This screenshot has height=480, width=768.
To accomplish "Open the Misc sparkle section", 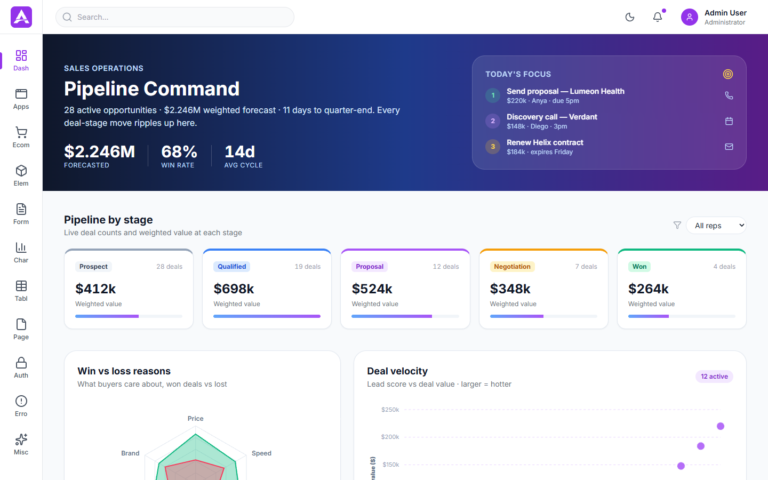I will [21, 445].
